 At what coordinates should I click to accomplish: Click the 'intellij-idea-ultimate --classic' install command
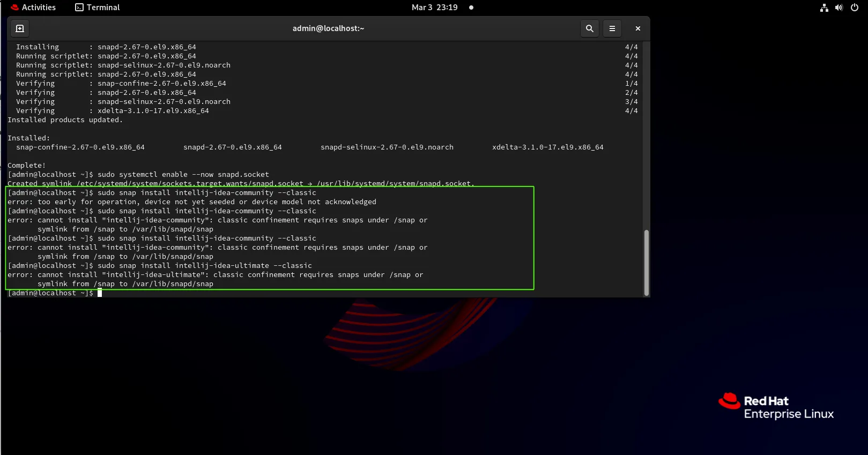tap(205, 266)
